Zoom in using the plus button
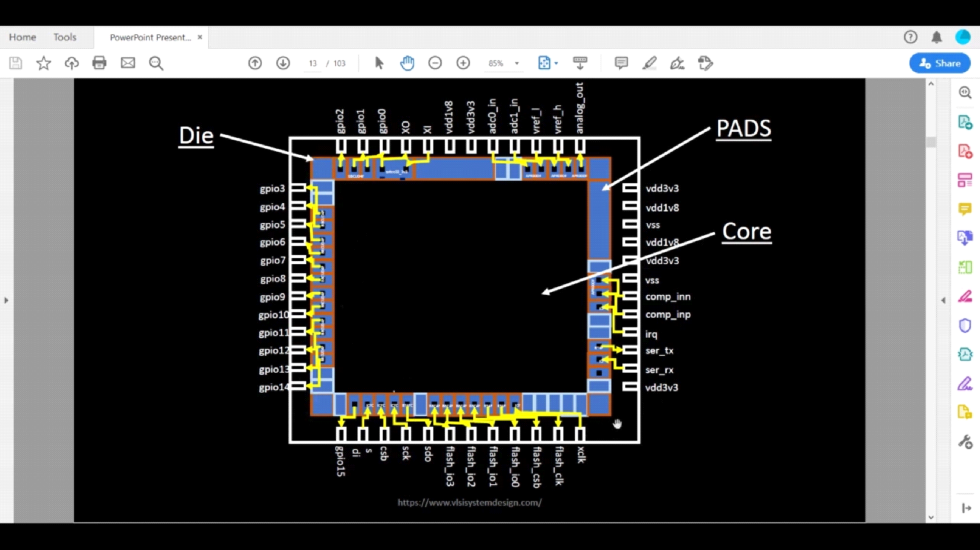980x550 pixels. (x=463, y=63)
